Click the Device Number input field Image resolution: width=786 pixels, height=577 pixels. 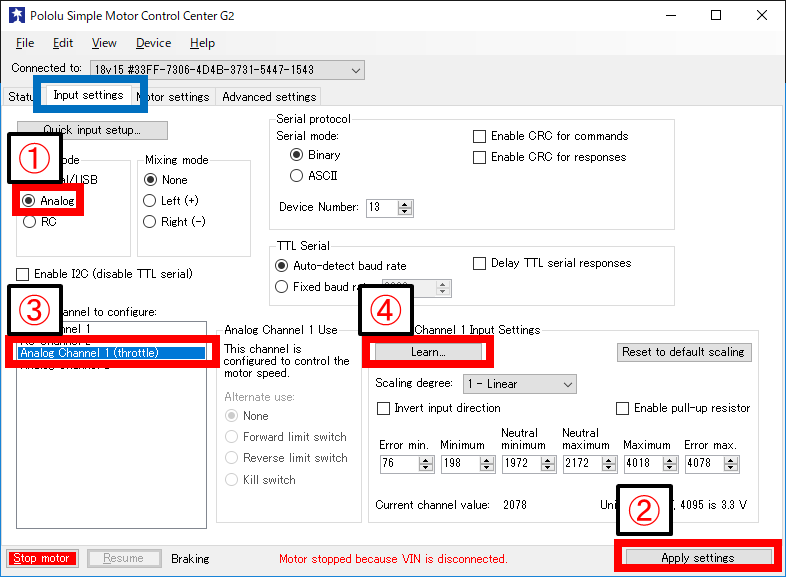pyautogui.click(x=382, y=208)
